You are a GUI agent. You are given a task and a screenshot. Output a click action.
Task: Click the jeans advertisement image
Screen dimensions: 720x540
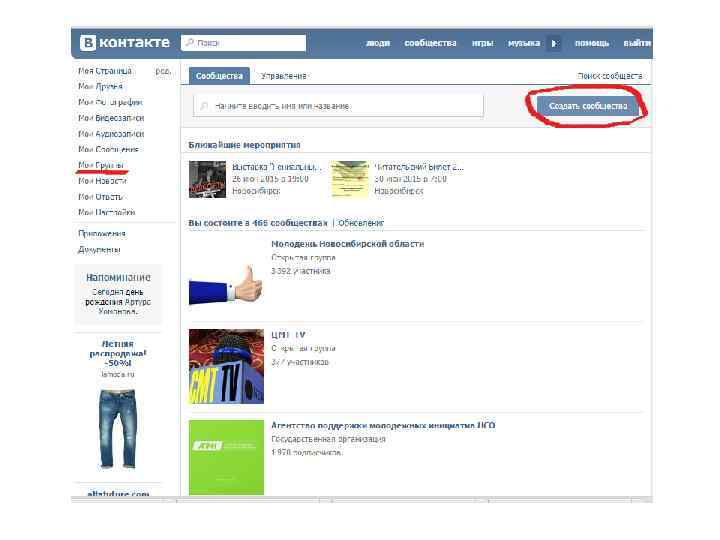[118, 429]
